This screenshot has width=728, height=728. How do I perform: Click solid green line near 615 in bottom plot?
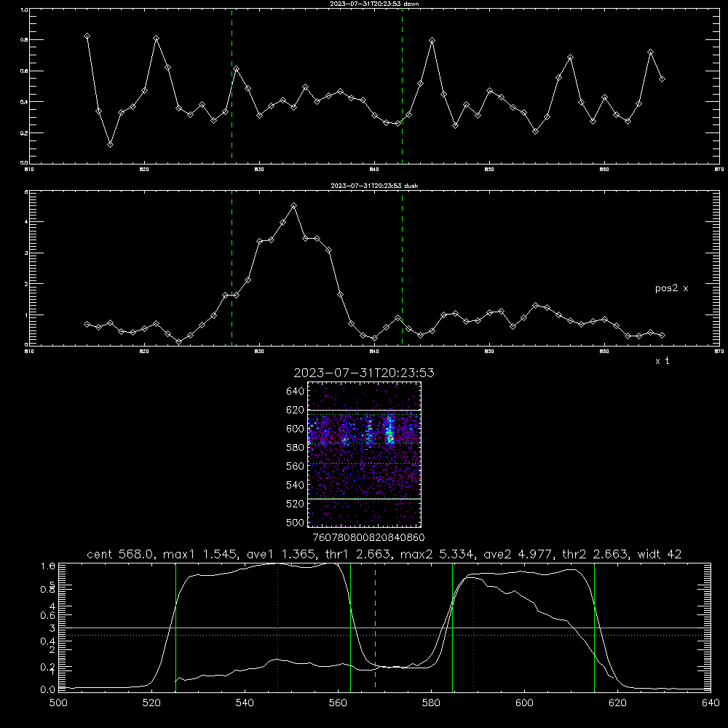[x=594, y=627]
